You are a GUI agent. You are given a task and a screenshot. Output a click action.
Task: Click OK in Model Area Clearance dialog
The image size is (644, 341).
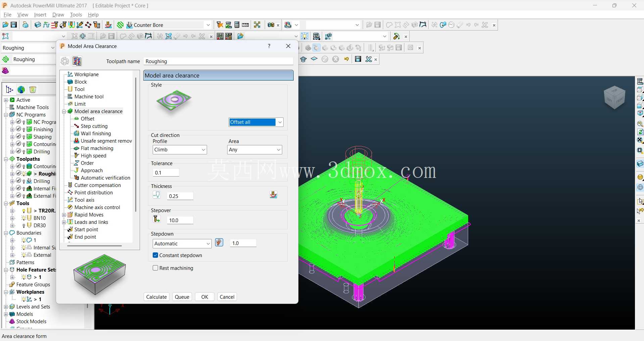pos(205,297)
